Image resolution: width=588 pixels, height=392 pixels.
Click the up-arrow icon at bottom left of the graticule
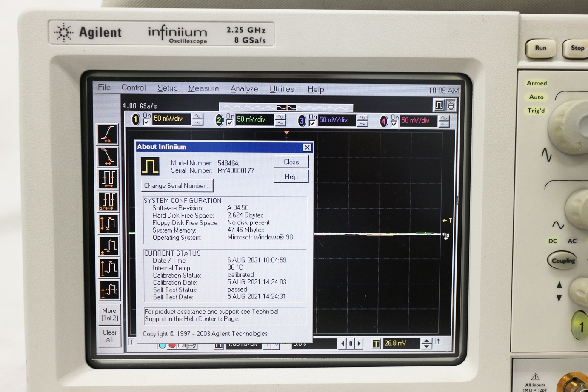tap(131, 342)
